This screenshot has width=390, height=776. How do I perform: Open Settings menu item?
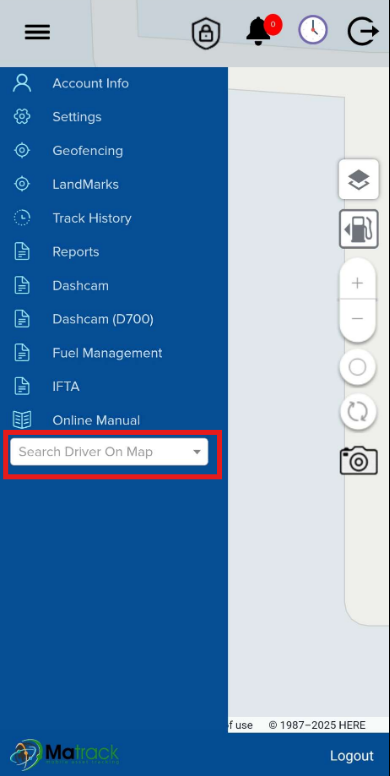click(77, 117)
